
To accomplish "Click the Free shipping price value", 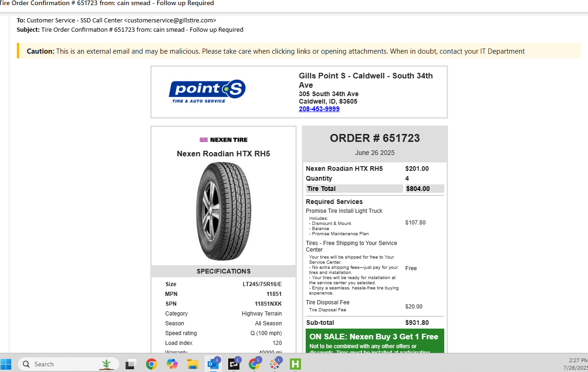I will click(411, 268).
